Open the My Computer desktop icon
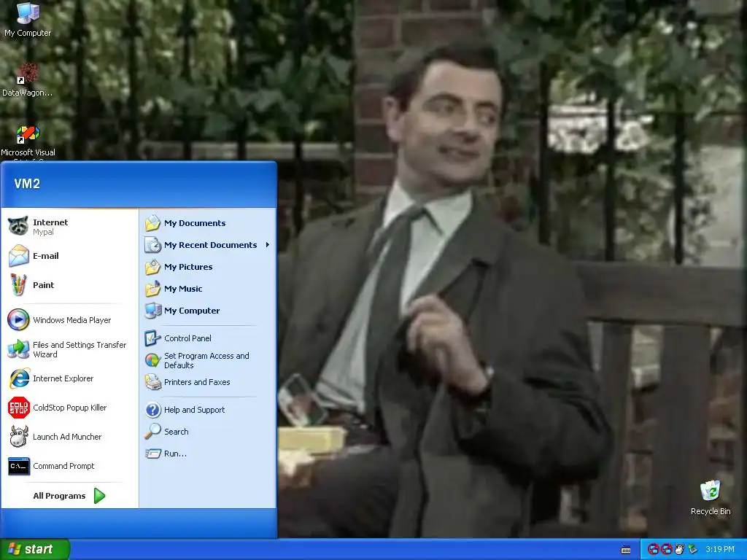 28,19
